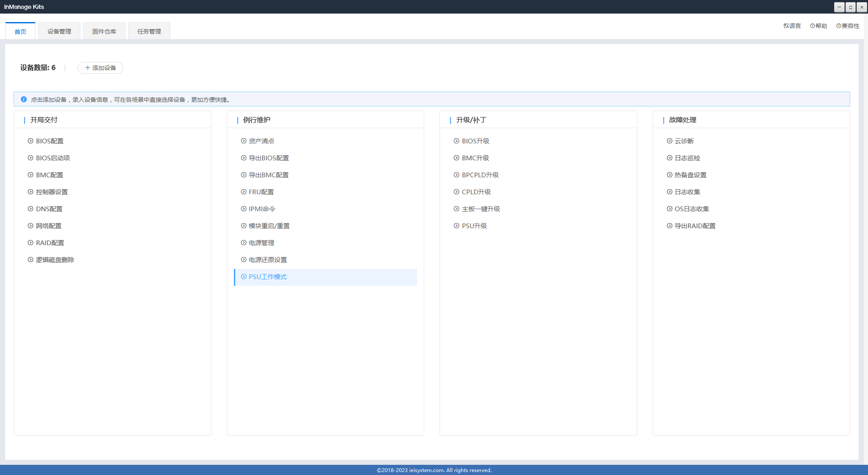Launch the OS日志收集 function

[692, 209]
